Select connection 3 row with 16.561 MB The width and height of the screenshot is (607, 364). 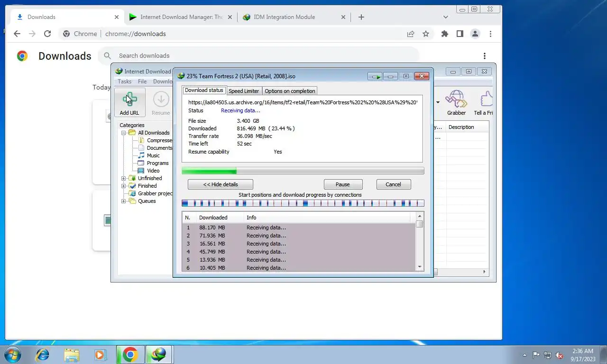pos(299,244)
